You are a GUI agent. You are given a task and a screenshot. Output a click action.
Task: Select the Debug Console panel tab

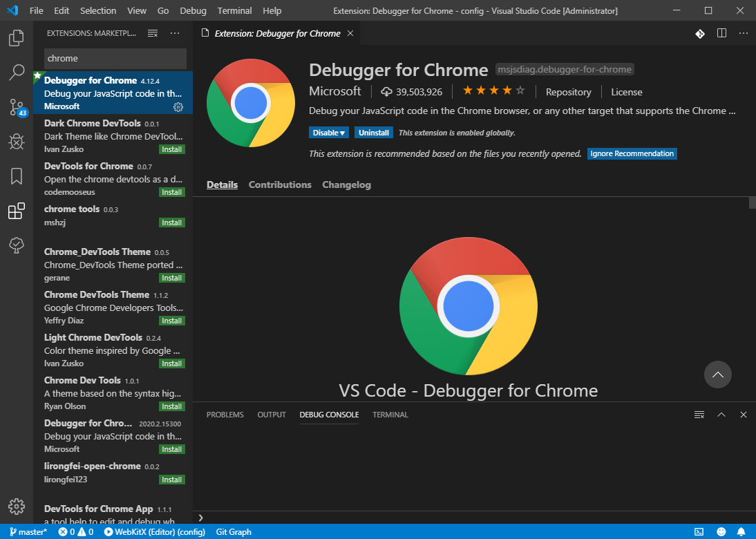330,415
